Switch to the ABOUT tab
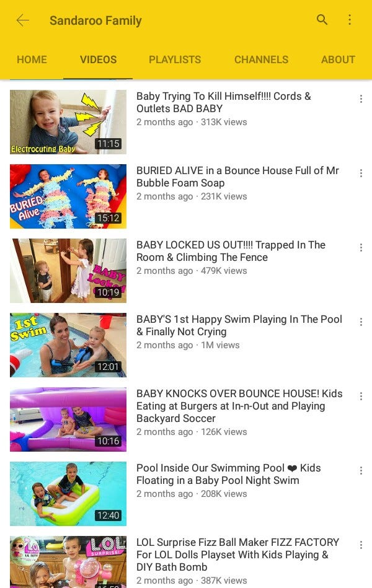Image resolution: width=372 pixels, height=588 pixels. coord(338,59)
